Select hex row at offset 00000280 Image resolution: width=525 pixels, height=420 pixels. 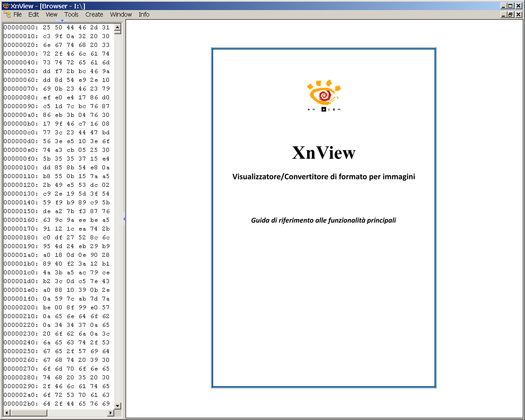point(57,377)
